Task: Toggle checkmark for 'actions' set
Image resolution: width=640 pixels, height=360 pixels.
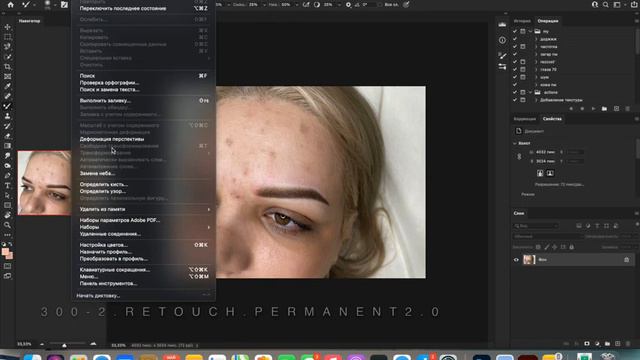Action: (x=515, y=92)
